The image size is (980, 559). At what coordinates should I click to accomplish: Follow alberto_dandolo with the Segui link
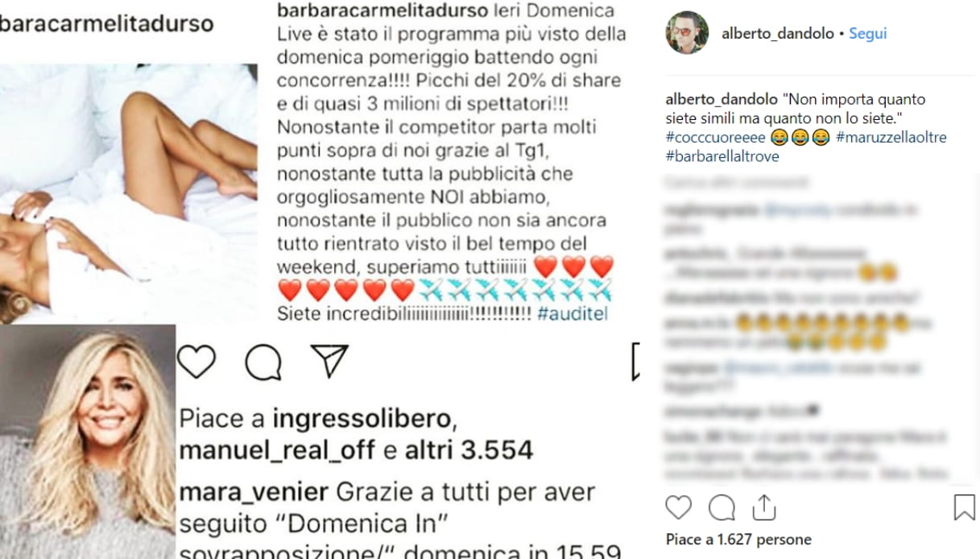[867, 34]
